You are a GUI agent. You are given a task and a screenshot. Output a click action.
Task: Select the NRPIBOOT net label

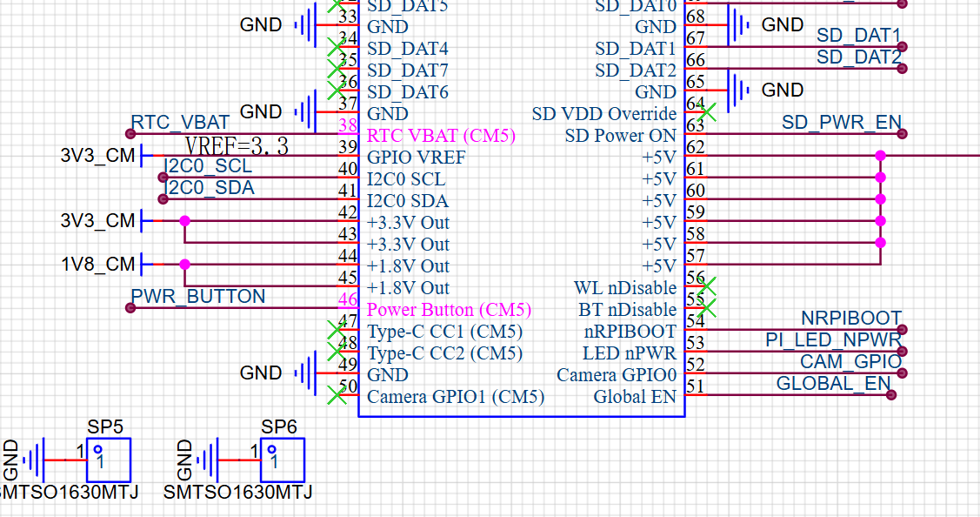coord(851,319)
